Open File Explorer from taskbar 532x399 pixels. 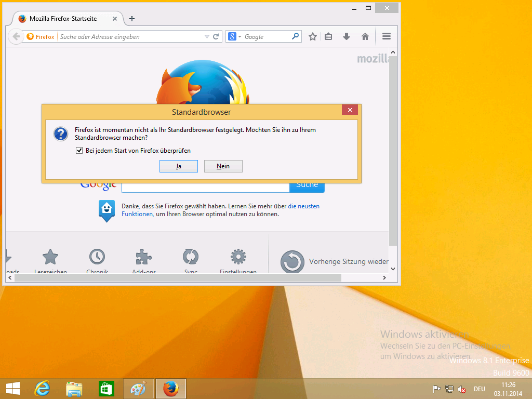click(74, 389)
